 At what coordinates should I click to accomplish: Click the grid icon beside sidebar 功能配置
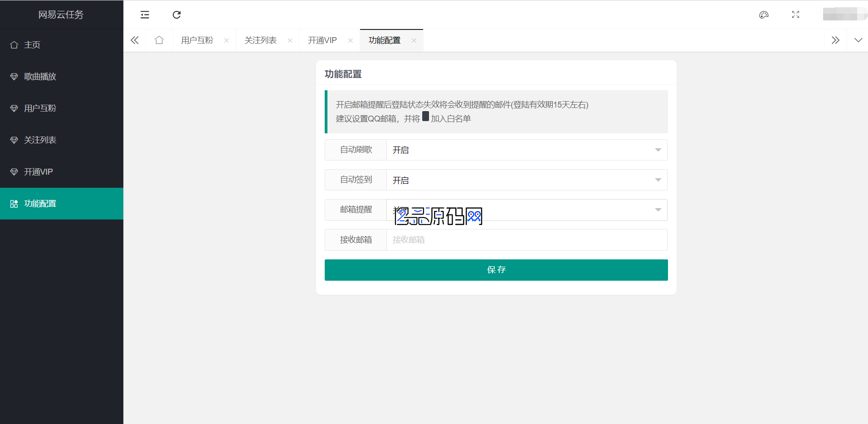(14, 204)
